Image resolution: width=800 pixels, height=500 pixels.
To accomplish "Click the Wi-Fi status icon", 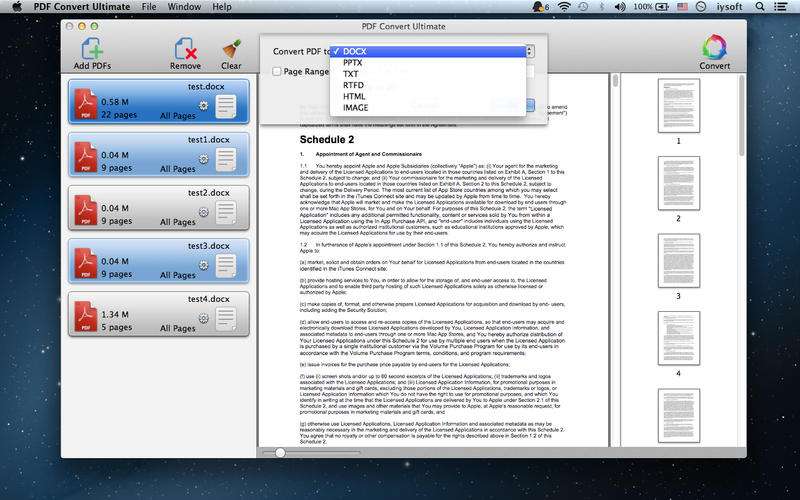I will [x=564, y=7].
